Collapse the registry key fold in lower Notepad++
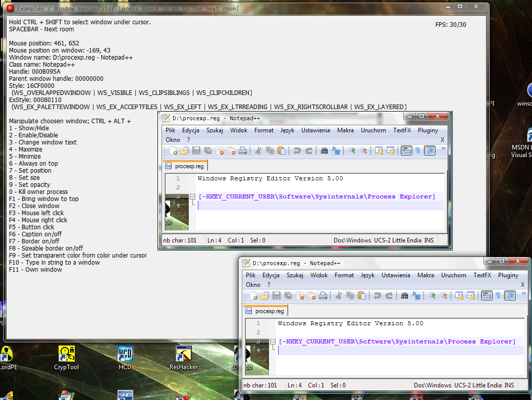Viewport: 532px width, 400px height. [x=273, y=341]
